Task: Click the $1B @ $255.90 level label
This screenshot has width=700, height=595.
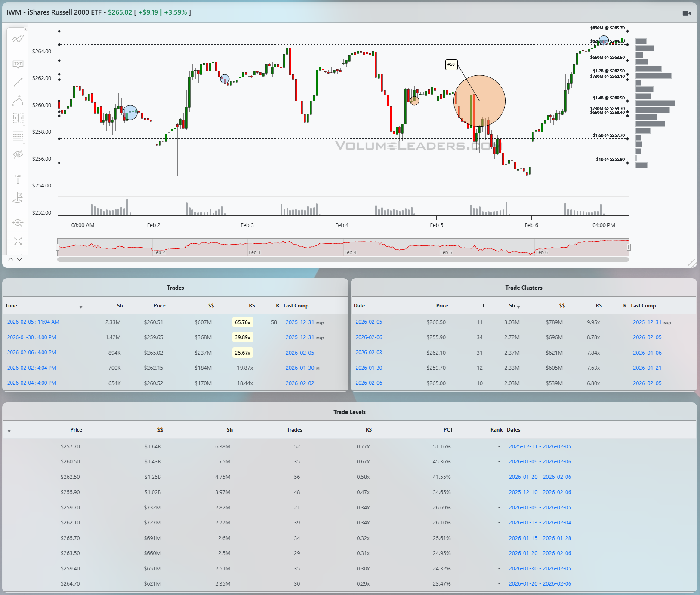Action: [610, 159]
